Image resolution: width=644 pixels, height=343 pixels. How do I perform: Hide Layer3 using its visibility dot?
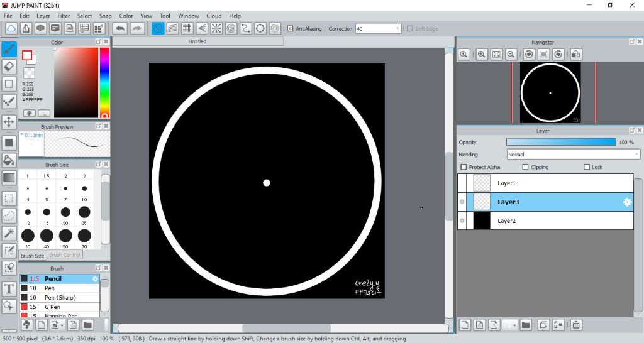tap(462, 202)
